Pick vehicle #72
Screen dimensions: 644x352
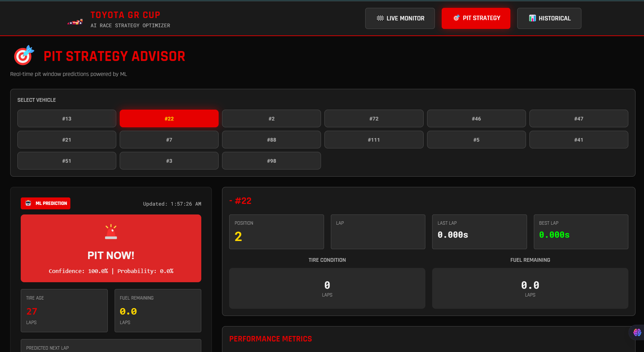(x=374, y=118)
